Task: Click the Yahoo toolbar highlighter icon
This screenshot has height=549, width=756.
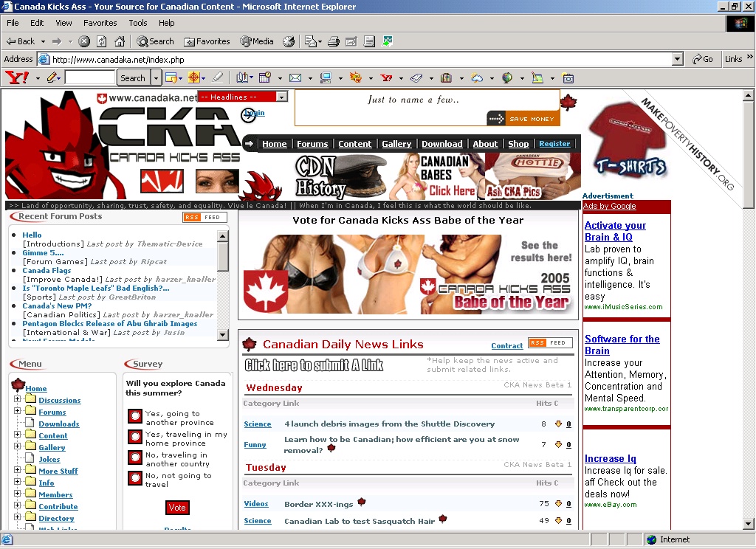Action: (x=218, y=77)
